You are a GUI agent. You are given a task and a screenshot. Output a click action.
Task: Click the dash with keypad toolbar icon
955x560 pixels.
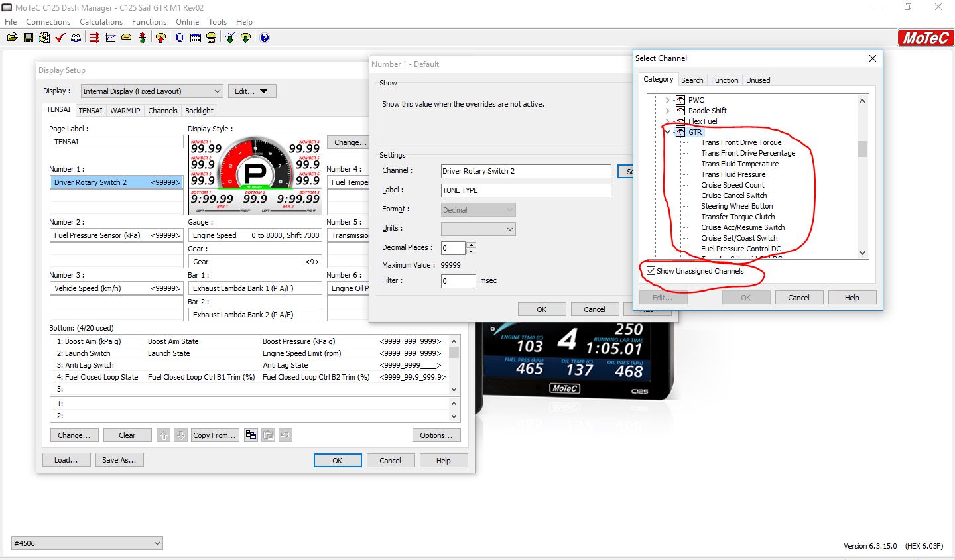tap(211, 38)
